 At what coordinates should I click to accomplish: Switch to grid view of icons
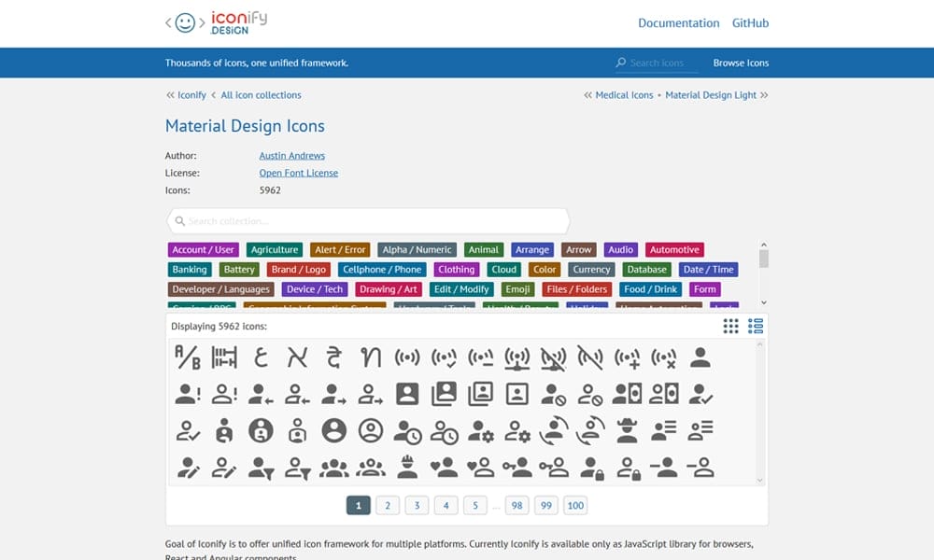point(731,326)
